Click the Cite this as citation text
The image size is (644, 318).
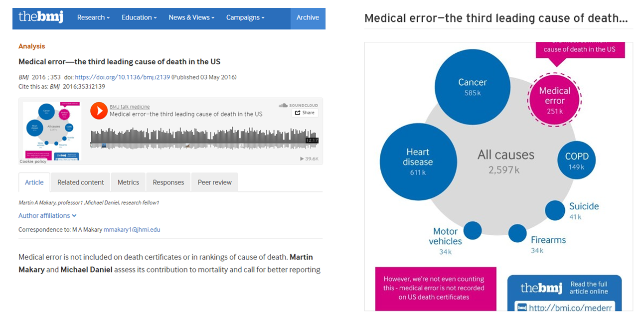click(x=62, y=86)
